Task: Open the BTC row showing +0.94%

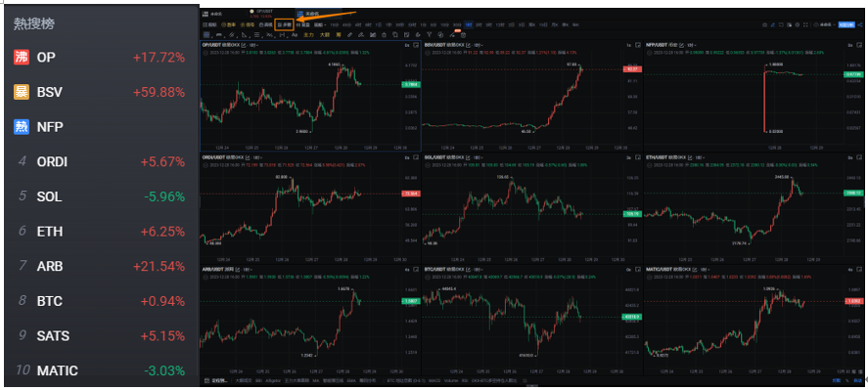Action: tap(102, 301)
